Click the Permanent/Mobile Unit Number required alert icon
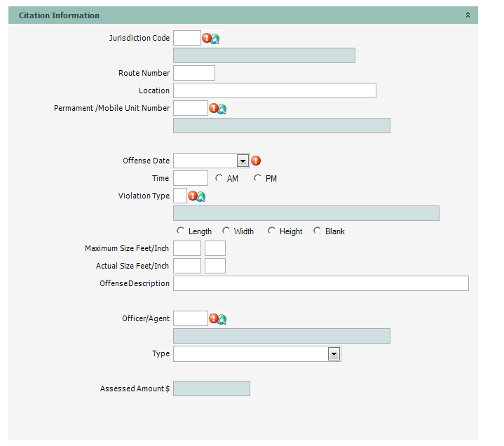 coord(214,108)
